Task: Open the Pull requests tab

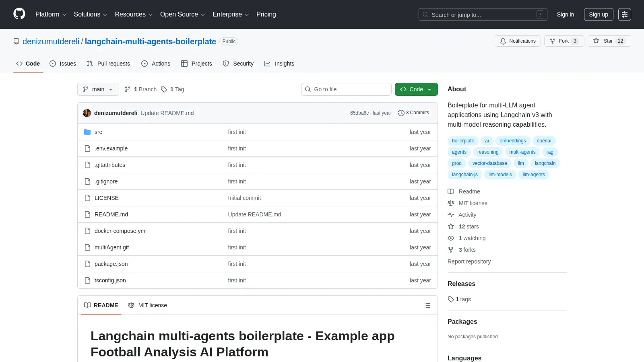Action: click(x=108, y=64)
